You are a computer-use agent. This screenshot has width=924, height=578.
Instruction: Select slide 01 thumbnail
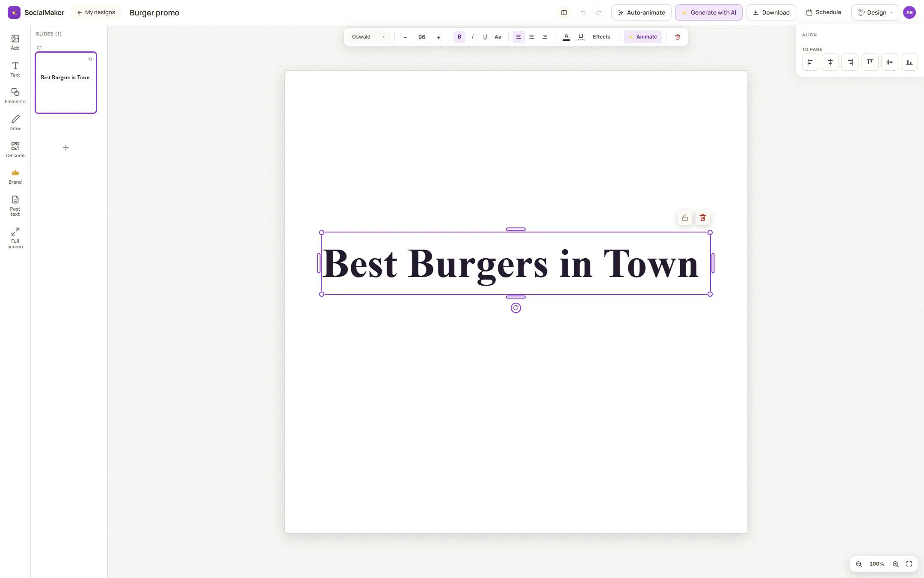[66, 83]
